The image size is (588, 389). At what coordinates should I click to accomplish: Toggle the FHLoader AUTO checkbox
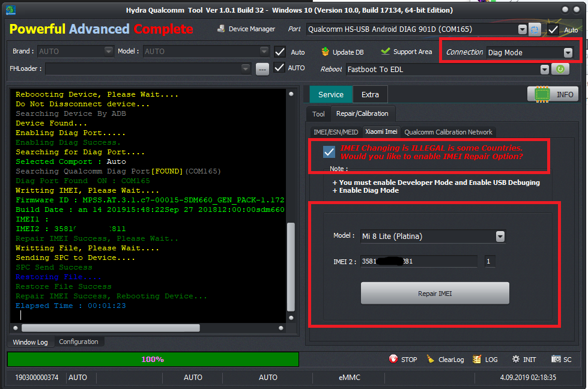279,67
